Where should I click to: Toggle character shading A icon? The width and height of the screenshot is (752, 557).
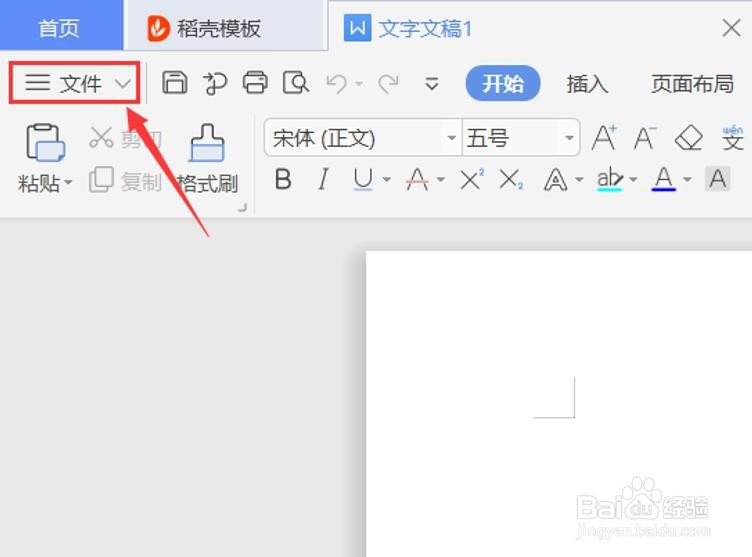click(x=717, y=179)
